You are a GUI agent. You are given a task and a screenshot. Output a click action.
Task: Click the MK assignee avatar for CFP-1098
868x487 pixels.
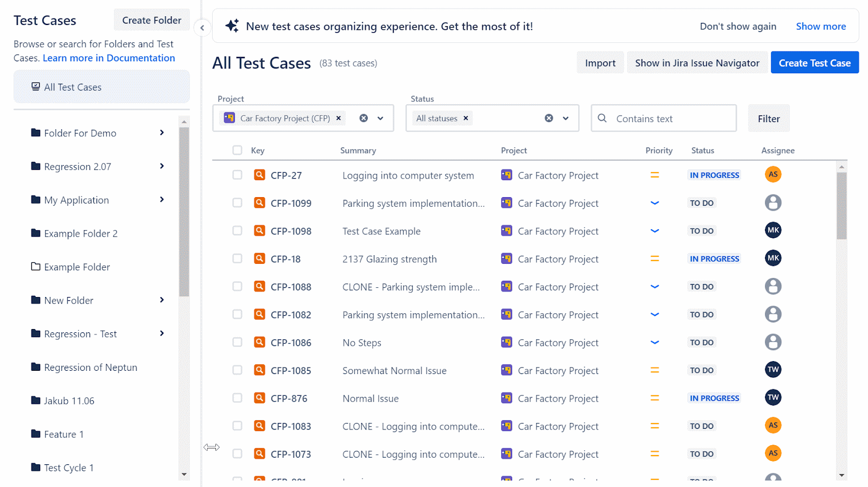click(773, 230)
